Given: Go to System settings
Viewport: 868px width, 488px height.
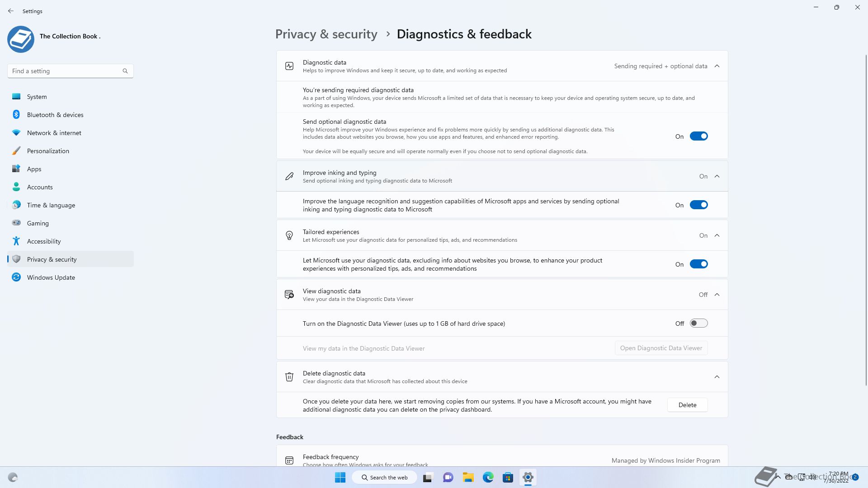Looking at the screenshot, I should click(x=71, y=97).
